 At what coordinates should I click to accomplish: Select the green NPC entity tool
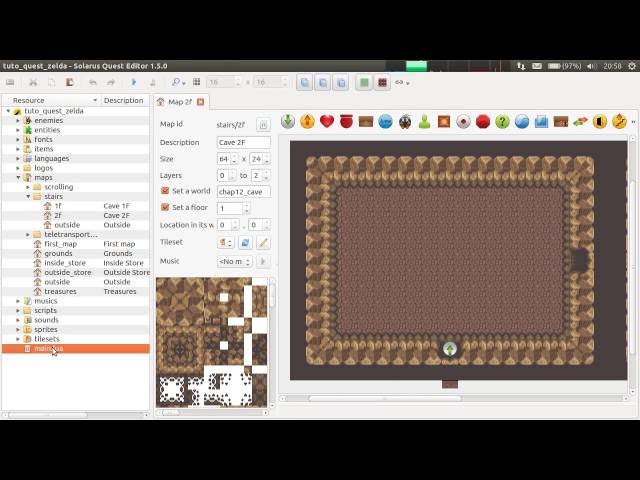[x=424, y=122]
